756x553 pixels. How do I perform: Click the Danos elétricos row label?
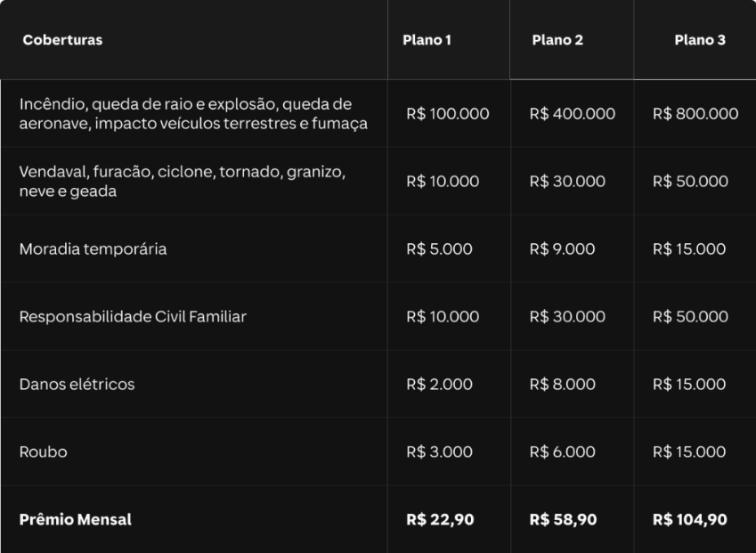coord(77,385)
